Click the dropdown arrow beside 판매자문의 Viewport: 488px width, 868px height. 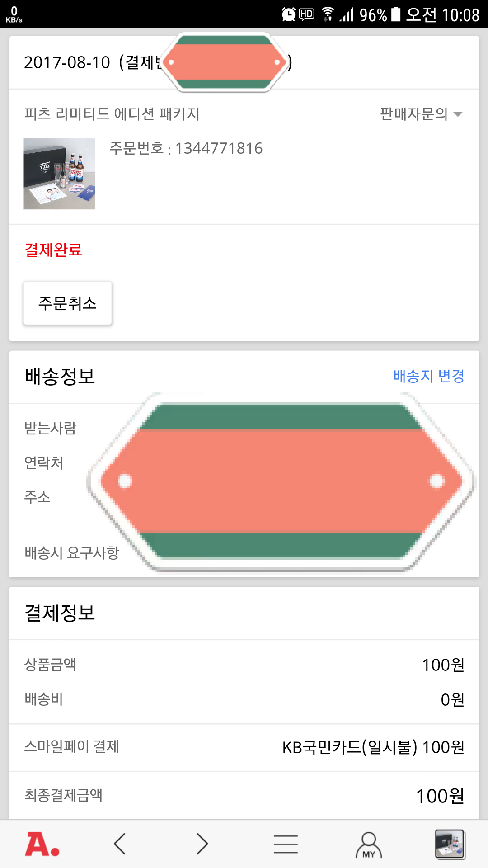pos(458,114)
